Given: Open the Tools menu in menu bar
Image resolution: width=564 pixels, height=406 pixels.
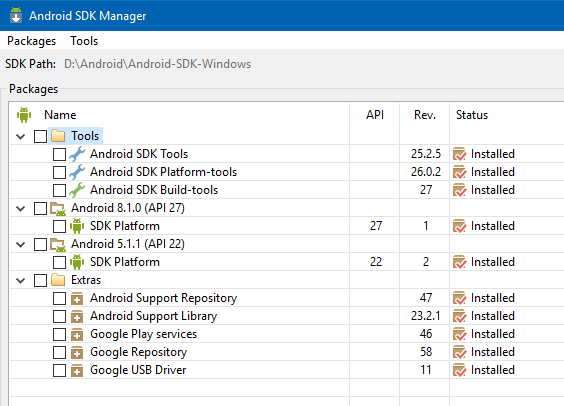Looking at the screenshot, I should pos(84,41).
